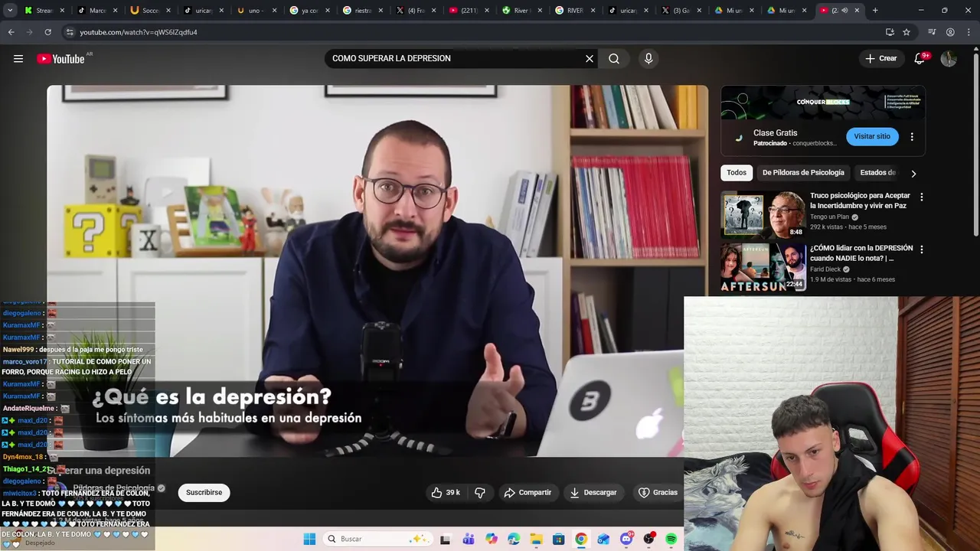The image size is (980, 551).
Task: Open OBS Studio from the taskbar
Action: point(649,539)
